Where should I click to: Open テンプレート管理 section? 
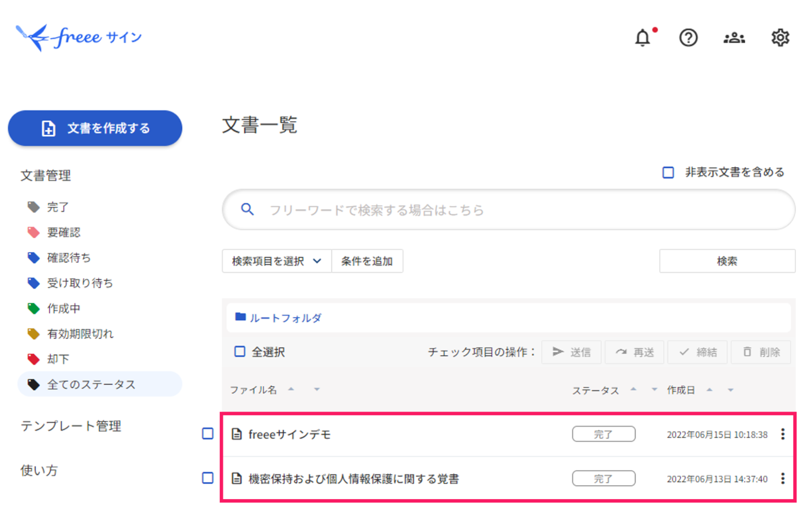(71, 426)
